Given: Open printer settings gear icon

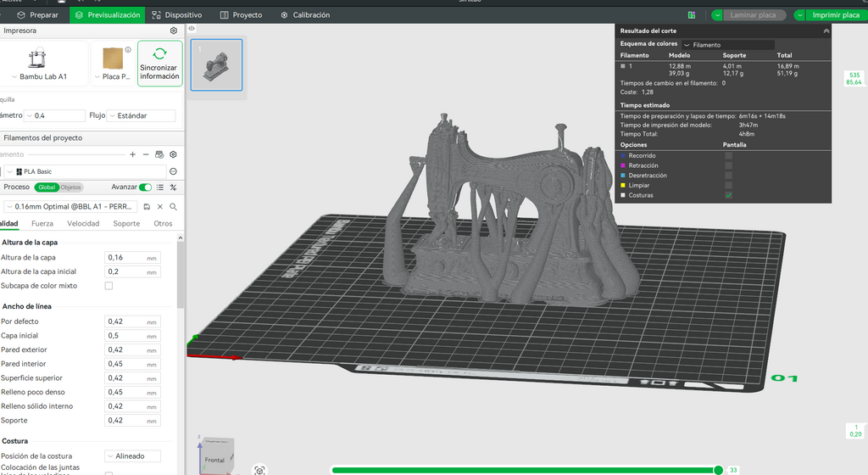Looking at the screenshot, I should click(x=173, y=31).
